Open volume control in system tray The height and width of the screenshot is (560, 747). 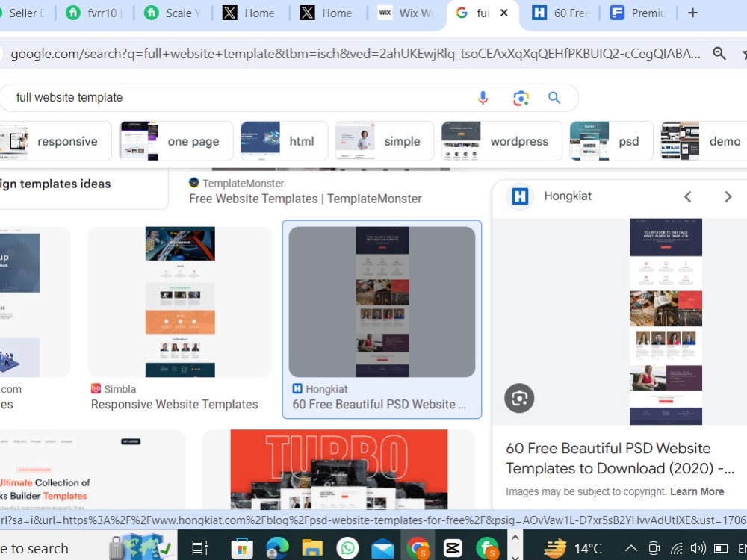click(x=698, y=549)
